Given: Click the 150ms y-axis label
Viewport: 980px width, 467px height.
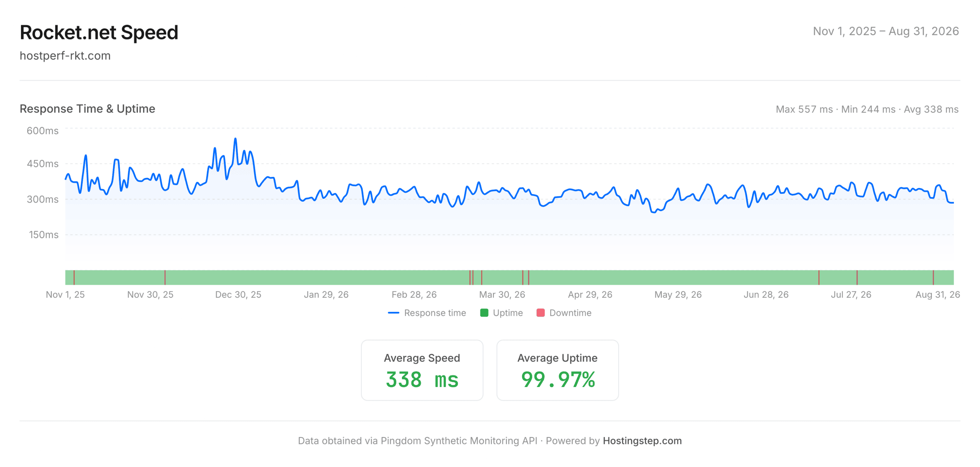Looking at the screenshot, I should coord(44,235).
